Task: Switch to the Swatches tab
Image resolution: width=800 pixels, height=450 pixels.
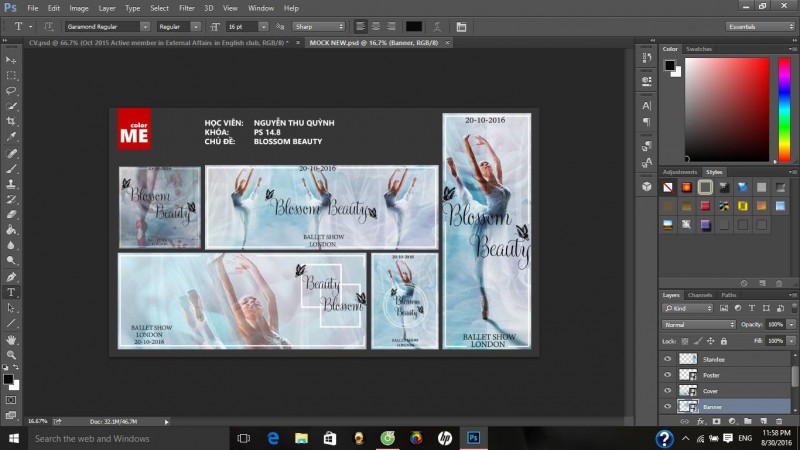Action: 698,49
